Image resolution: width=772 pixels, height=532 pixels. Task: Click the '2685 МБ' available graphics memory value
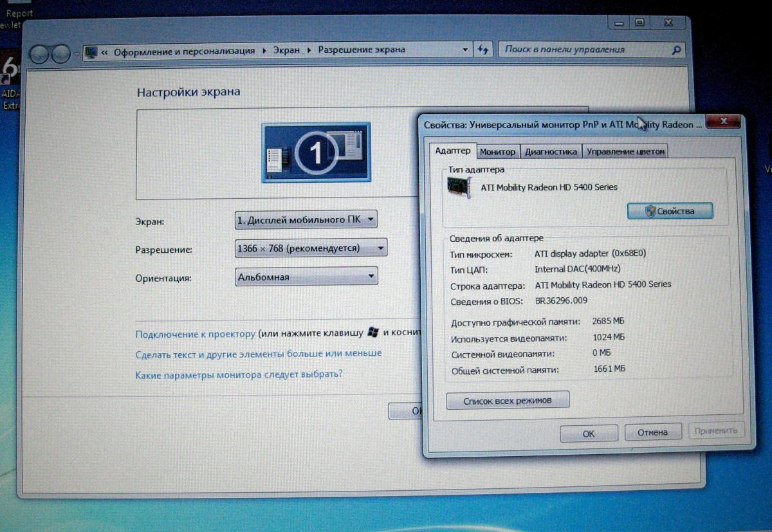(609, 321)
